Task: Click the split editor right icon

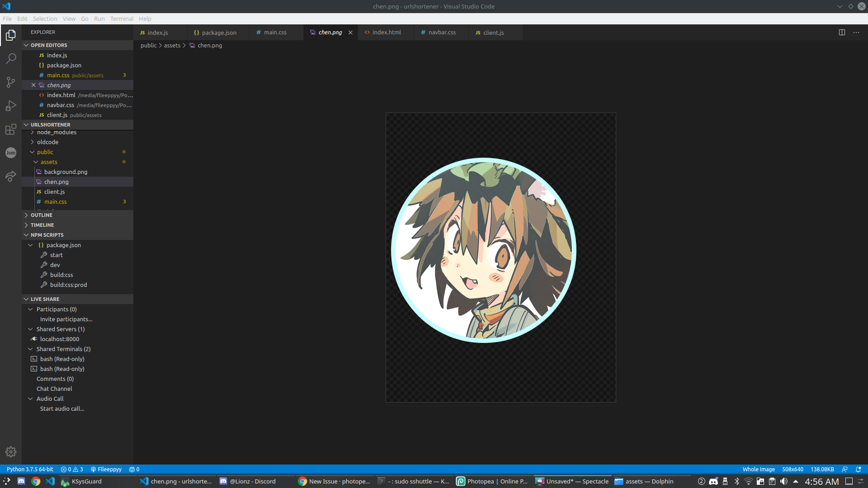Action: tap(842, 33)
